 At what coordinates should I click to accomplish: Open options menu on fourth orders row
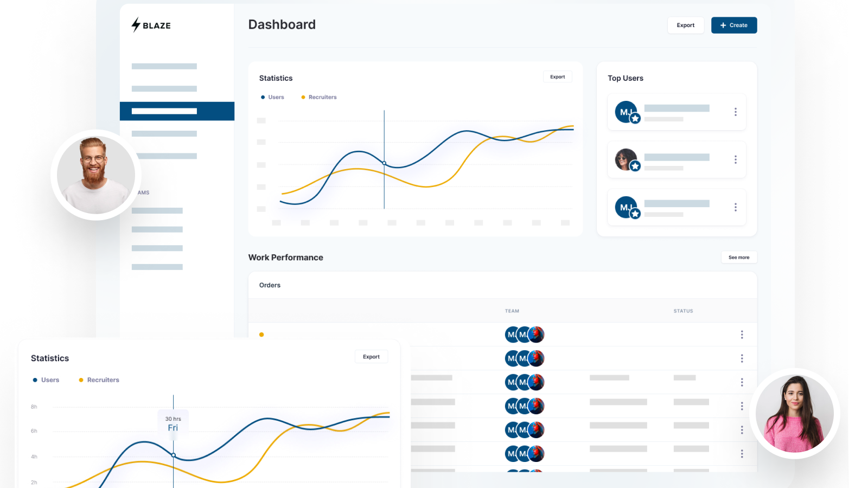[x=742, y=406]
